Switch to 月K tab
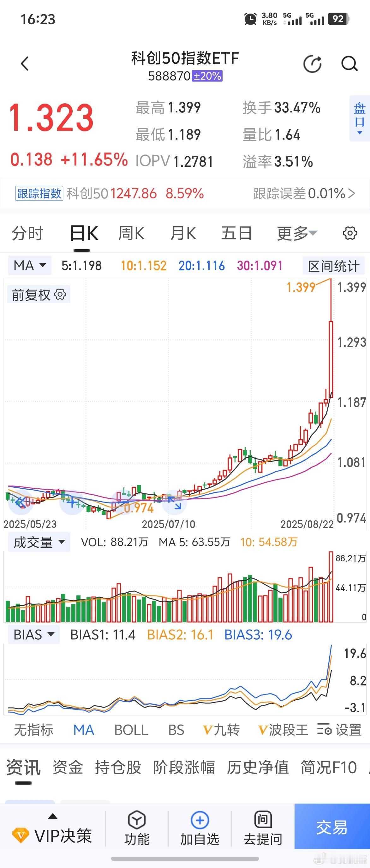Image resolution: width=370 pixels, height=868 pixels. 183,233
